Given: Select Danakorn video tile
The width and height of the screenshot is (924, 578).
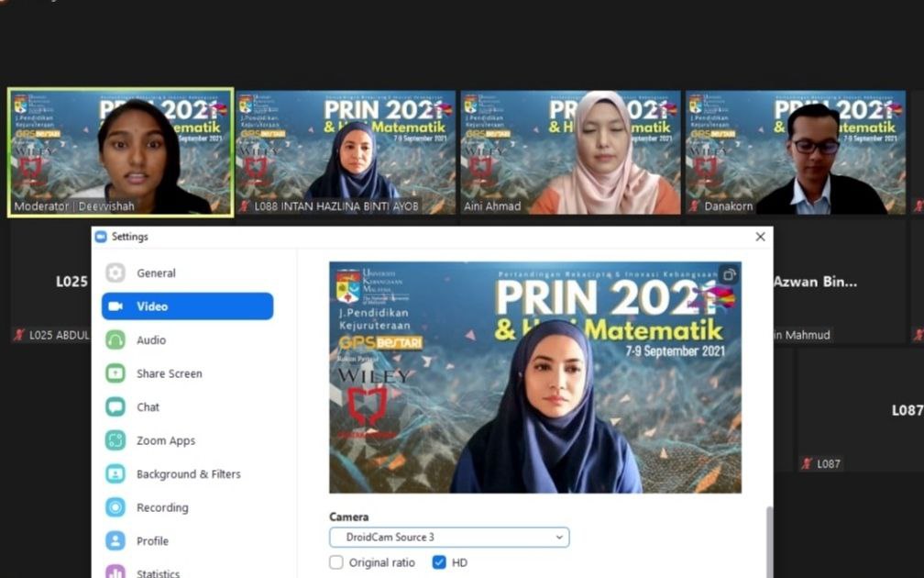Looking at the screenshot, I should pyautogui.click(x=796, y=152).
